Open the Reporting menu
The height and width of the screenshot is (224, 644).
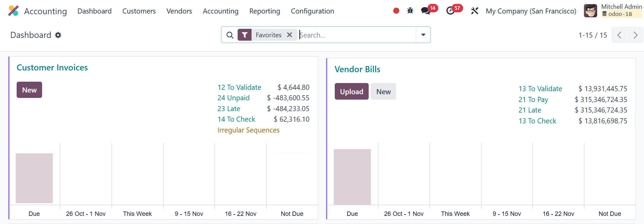click(x=264, y=11)
